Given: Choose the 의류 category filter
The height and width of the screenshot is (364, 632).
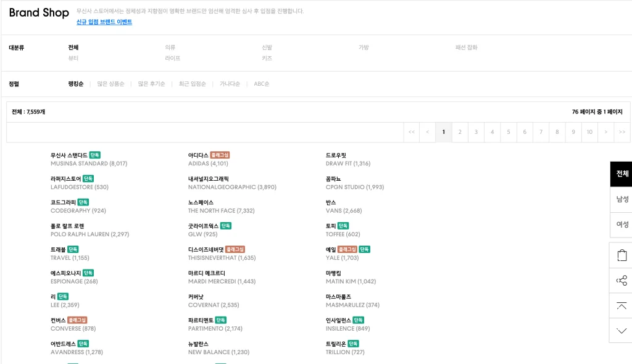Looking at the screenshot, I should (x=170, y=47).
